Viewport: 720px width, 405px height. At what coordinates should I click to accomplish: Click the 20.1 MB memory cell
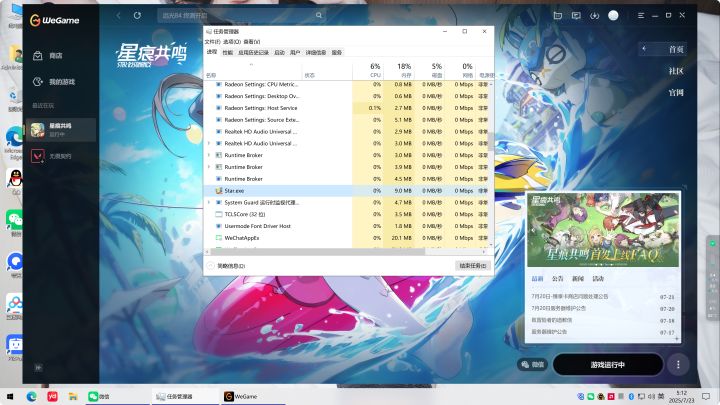[399, 238]
